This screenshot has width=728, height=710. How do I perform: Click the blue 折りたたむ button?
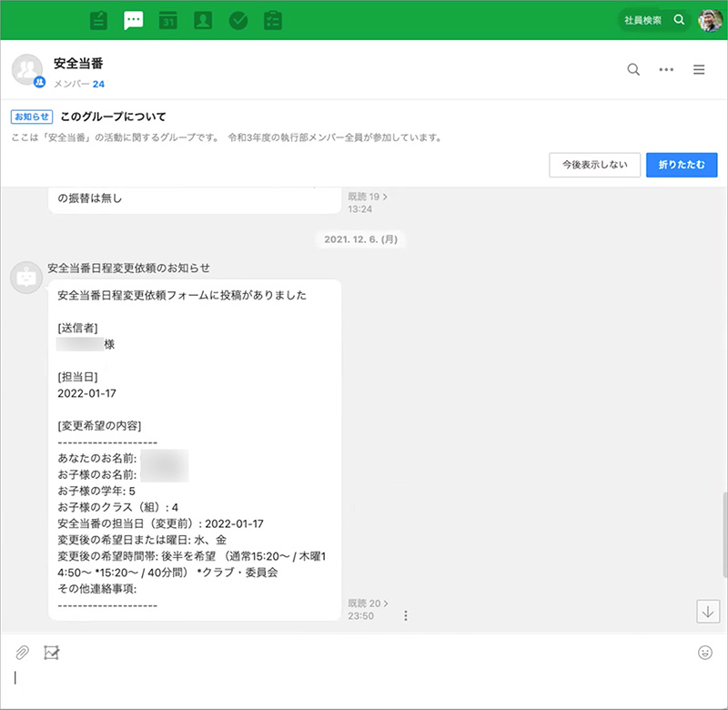point(682,165)
